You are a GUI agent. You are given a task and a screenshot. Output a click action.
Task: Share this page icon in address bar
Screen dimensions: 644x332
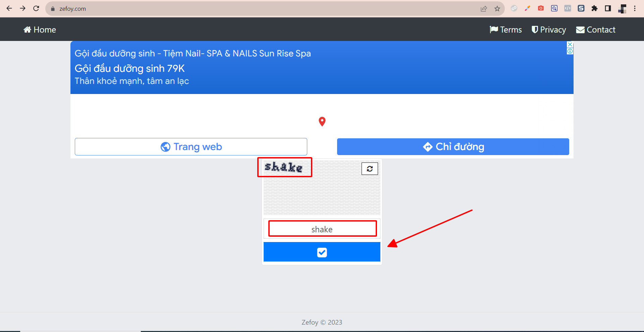(484, 9)
